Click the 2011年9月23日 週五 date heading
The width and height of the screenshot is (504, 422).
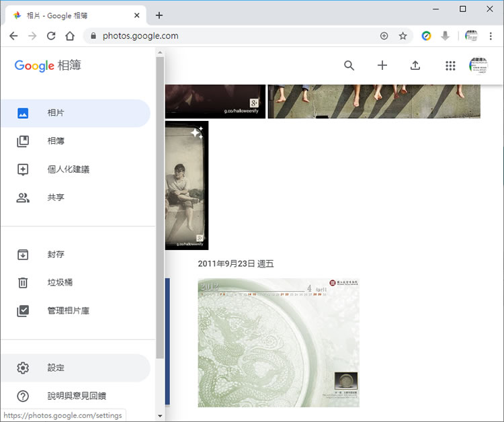pyautogui.click(x=236, y=264)
